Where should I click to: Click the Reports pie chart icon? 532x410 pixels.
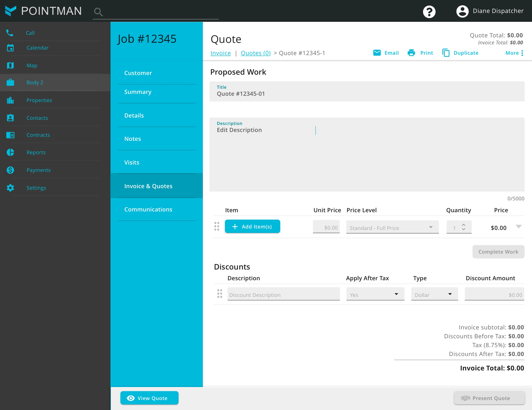click(10, 152)
